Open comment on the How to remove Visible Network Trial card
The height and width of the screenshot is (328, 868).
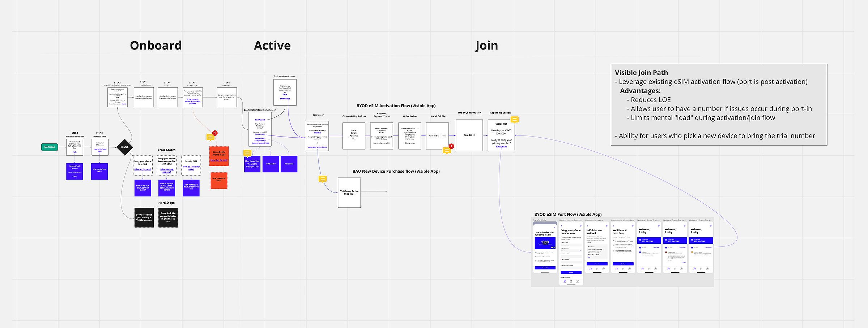coord(247,153)
